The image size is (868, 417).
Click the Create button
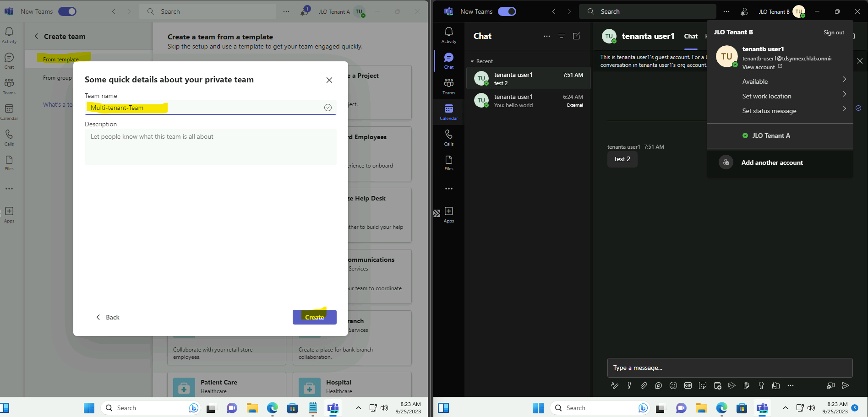pos(315,317)
